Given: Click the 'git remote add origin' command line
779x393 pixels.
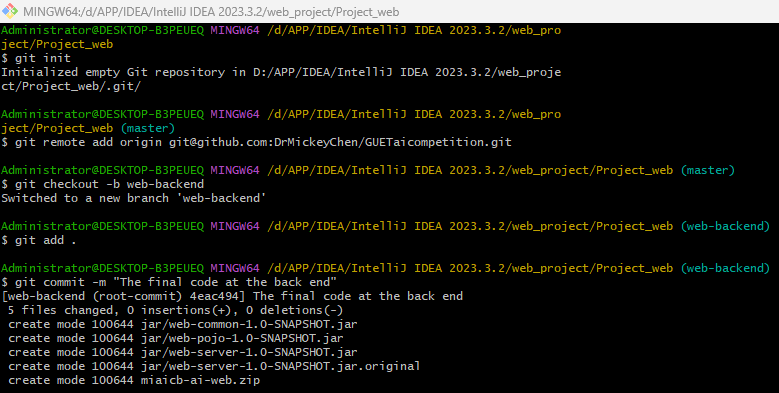Looking at the screenshot, I should pyautogui.click(x=256, y=142).
